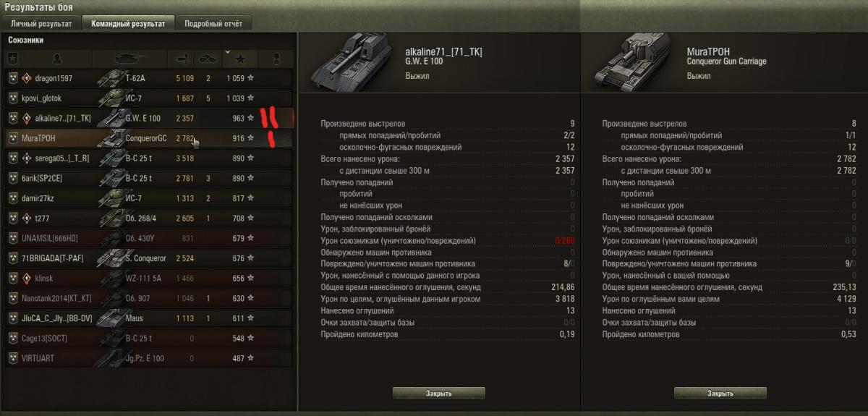Sort by player name silhouette icon

[x=58, y=58]
